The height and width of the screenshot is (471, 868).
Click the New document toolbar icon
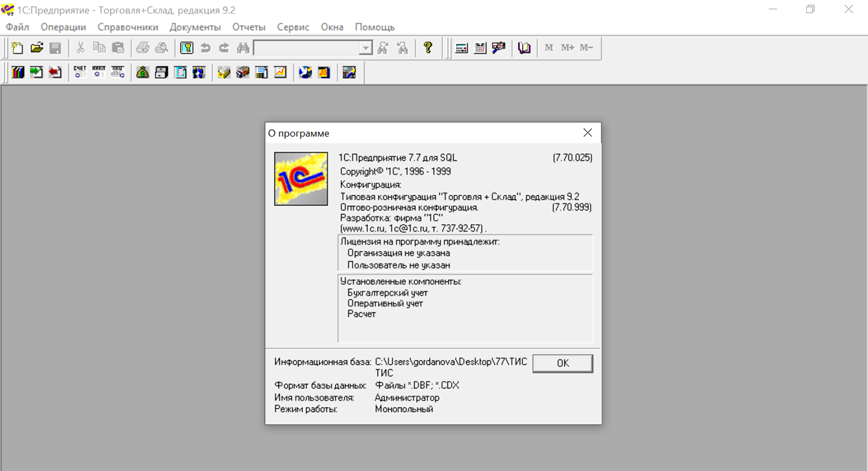click(x=18, y=48)
